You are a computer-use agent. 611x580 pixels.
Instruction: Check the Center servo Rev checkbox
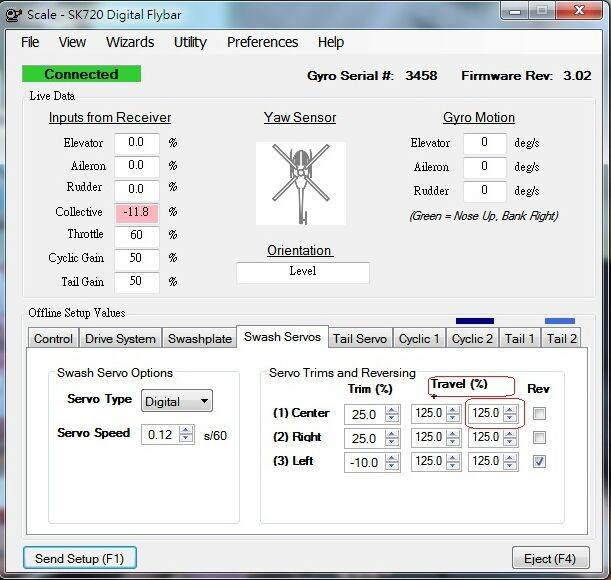540,413
